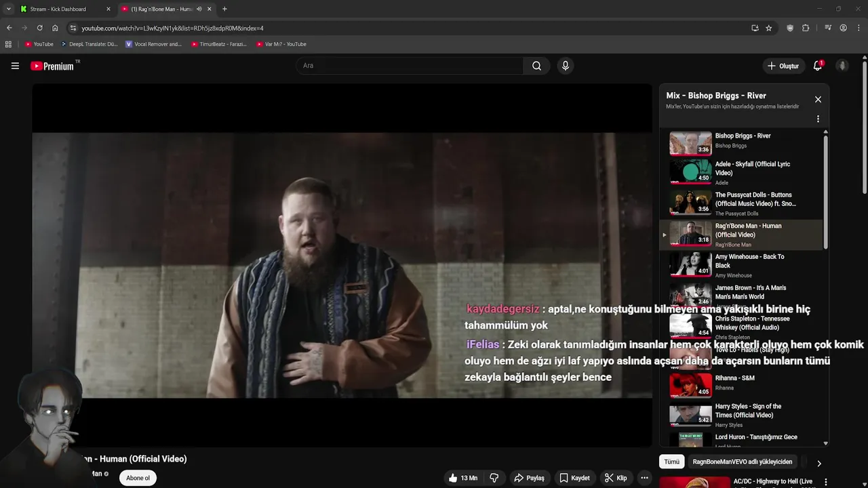
Task: Play Amy Winehouse - Back To Black
Action: [x=741, y=265]
